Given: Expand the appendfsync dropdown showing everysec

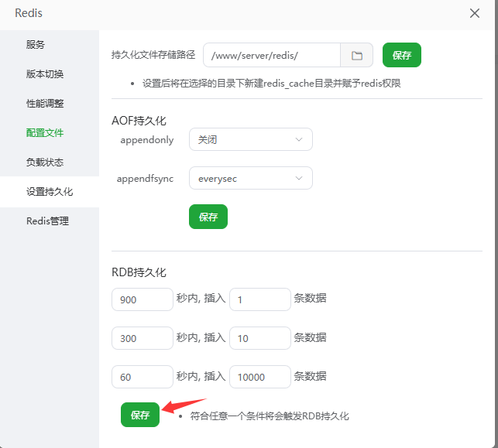Looking at the screenshot, I should pyautogui.click(x=251, y=178).
